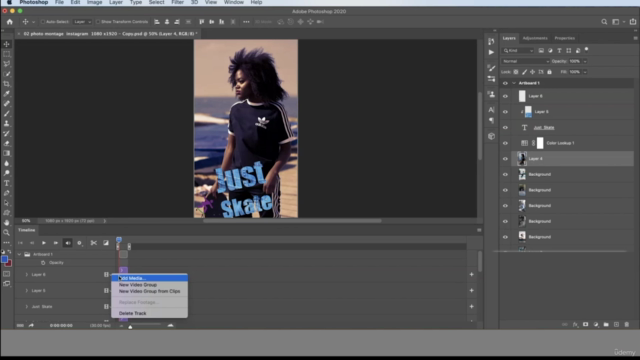Select the Eyedropper tool
Viewport: 640px width, 360px height.
tap(7, 93)
